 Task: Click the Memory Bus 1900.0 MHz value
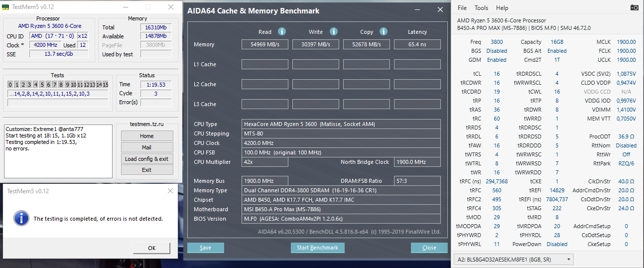(x=265, y=181)
